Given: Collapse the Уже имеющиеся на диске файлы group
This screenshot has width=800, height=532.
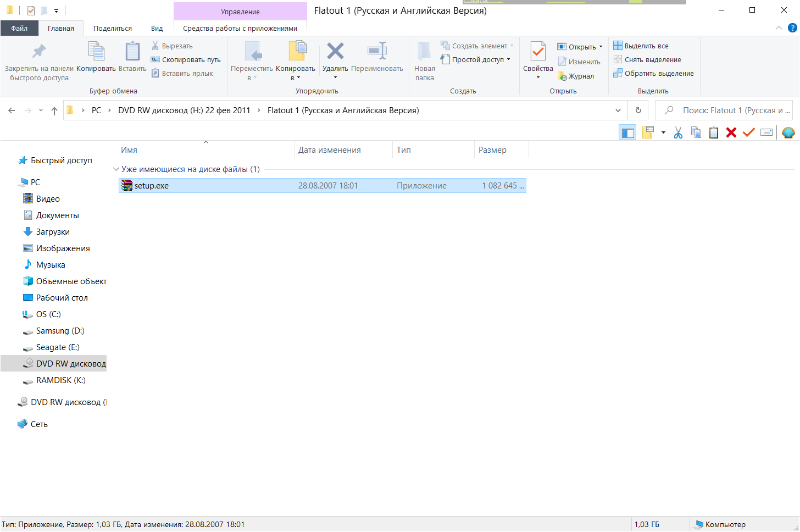Looking at the screenshot, I should 116,169.
